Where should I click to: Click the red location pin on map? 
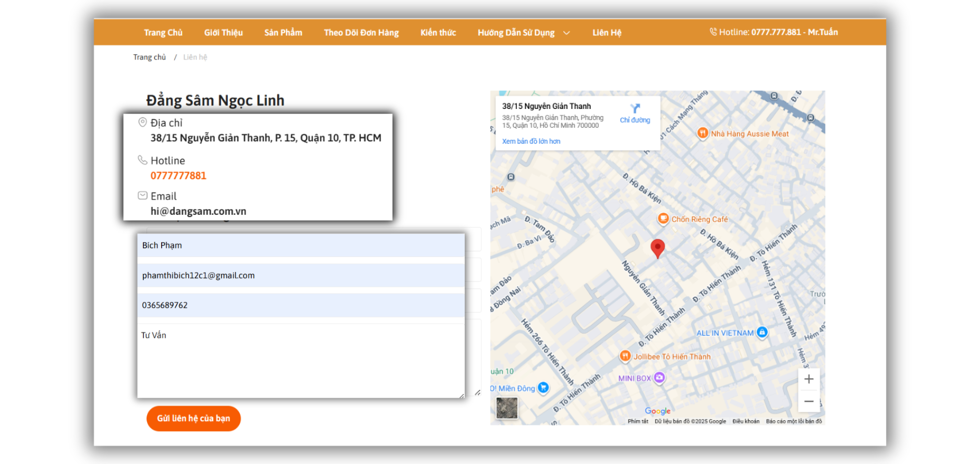click(x=658, y=248)
